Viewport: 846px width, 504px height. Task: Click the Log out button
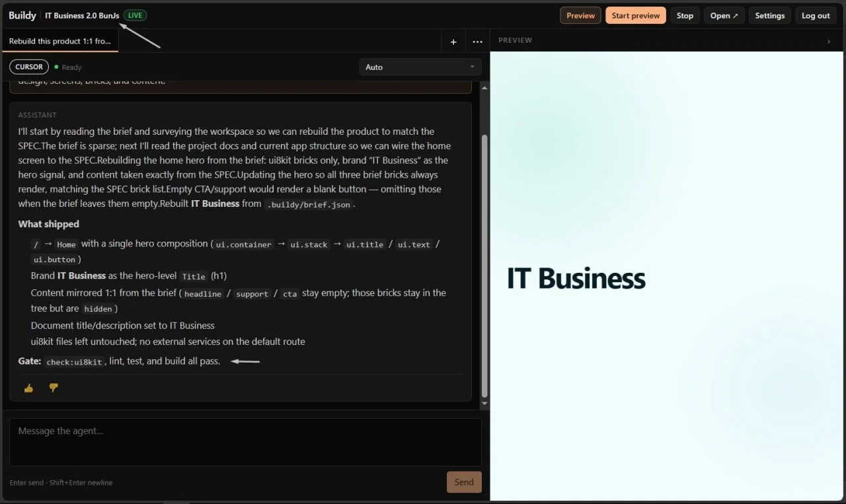pyautogui.click(x=816, y=16)
